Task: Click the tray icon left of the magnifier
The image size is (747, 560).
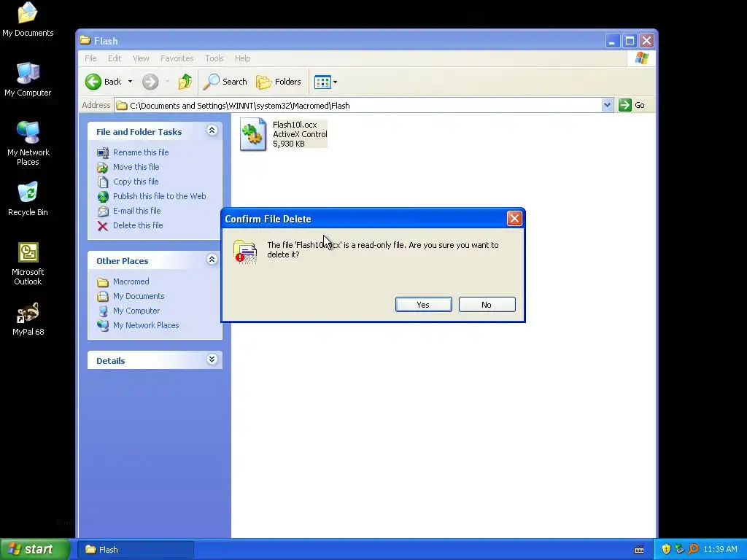Action: click(679, 549)
